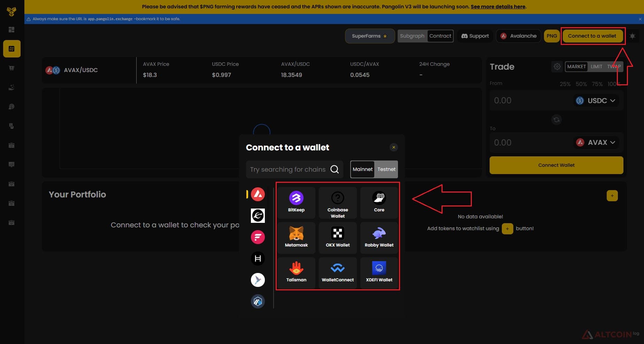
Task: Select the Flare chain pink icon
Action: 258,237
